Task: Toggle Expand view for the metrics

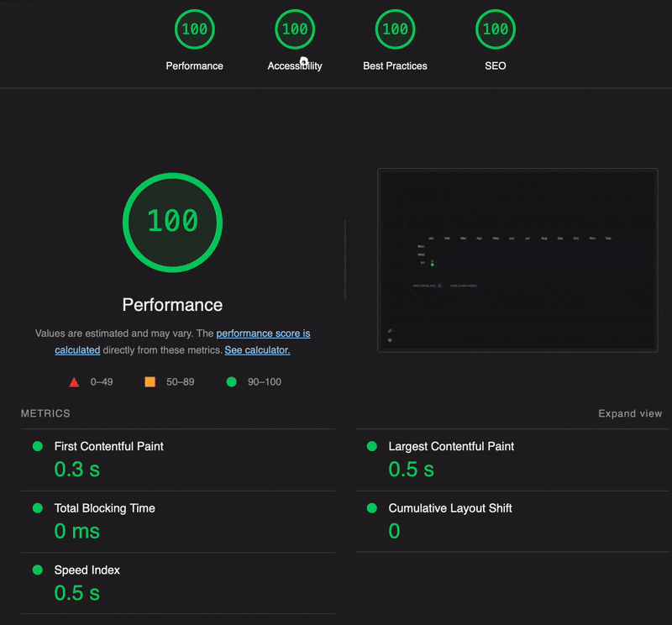Action: 629,413
